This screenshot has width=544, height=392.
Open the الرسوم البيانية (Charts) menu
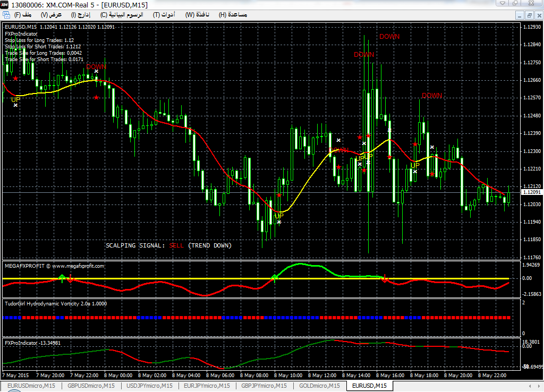tap(121, 15)
